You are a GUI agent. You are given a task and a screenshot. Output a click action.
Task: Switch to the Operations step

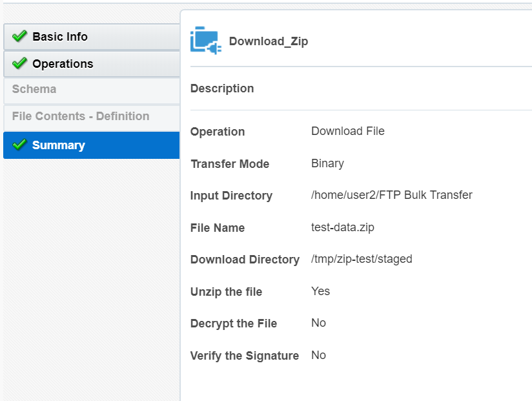[64, 63]
